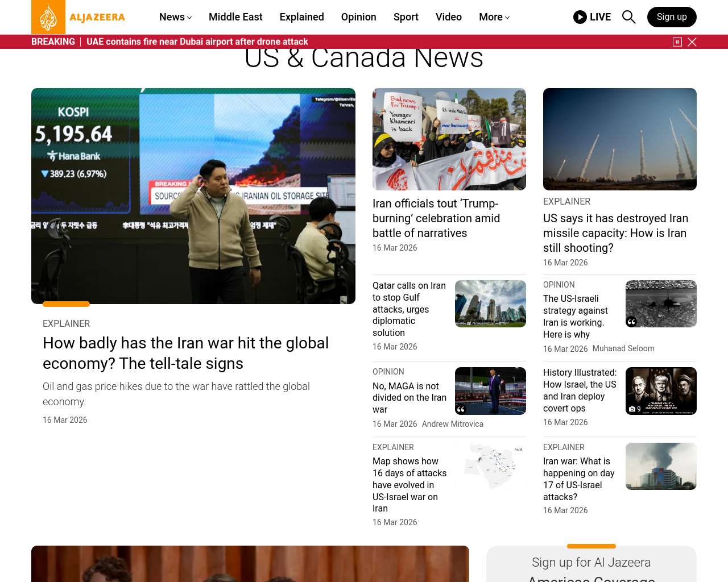This screenshot has height=582, width=728.
Task: Pause the breaking news ticker
Action: tap(677, 42)
